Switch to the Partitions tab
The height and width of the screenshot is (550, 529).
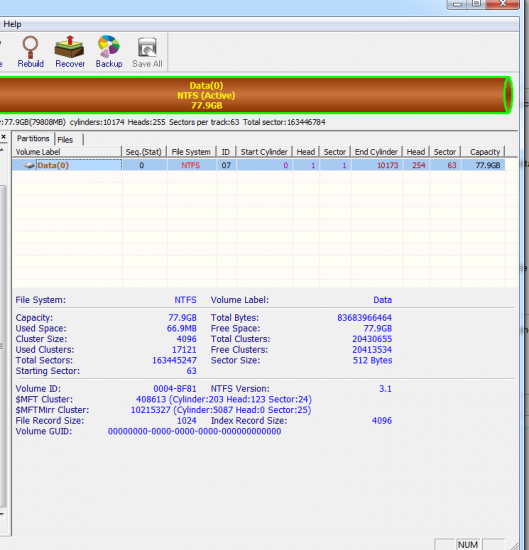[33, 139]
